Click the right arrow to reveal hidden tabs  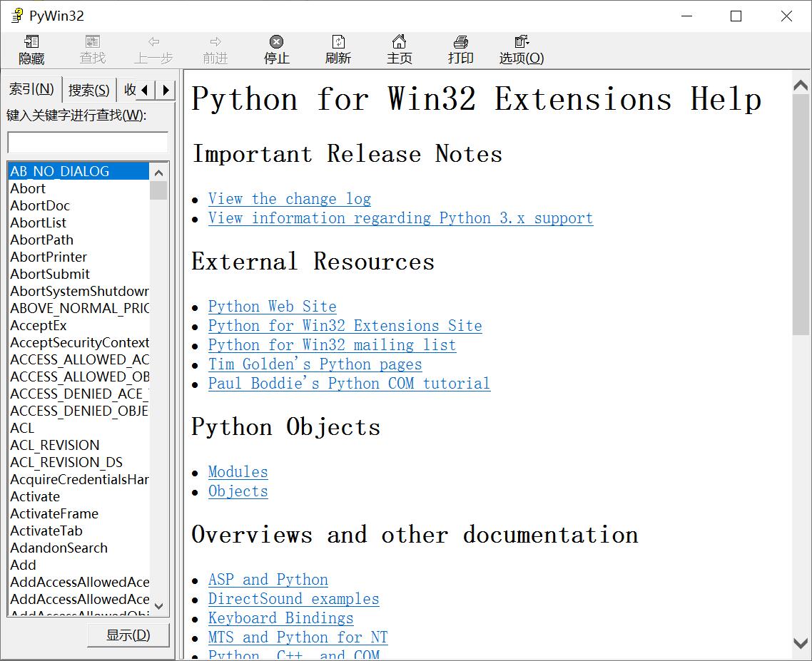pyautogui.click(x=165, y=90)
